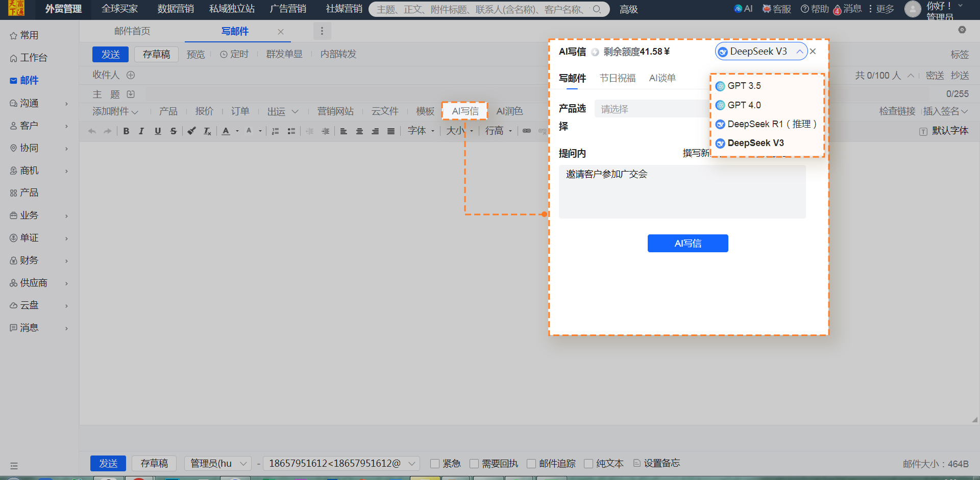980x480 pixels.
Task: Add recipient with the plus icon
Action: 131,75
